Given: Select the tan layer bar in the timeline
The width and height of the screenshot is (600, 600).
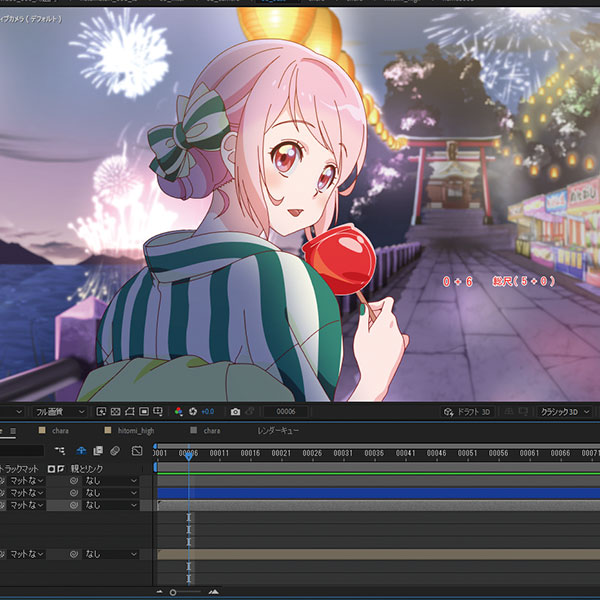Looking at the screenshot, I should point(378,554).
